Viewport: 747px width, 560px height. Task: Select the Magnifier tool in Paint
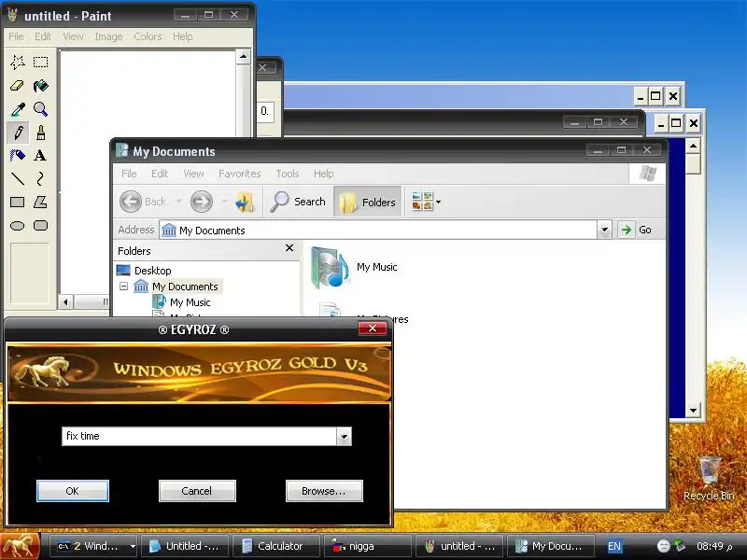tap(41, 109)
